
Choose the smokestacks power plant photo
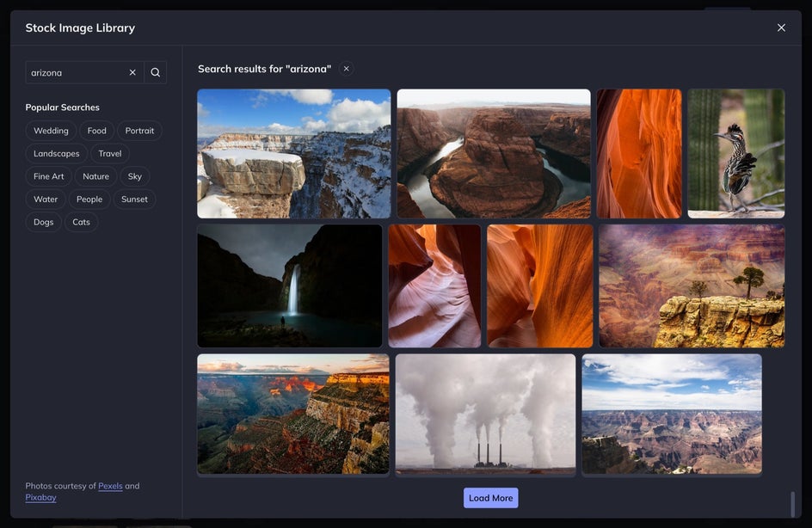[485, 414]
